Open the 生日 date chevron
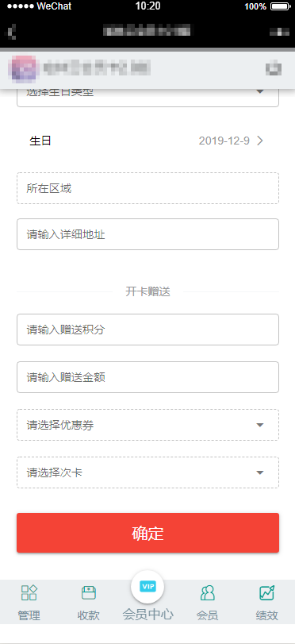The height and width of the screenshot is (644, 295). 260,141
